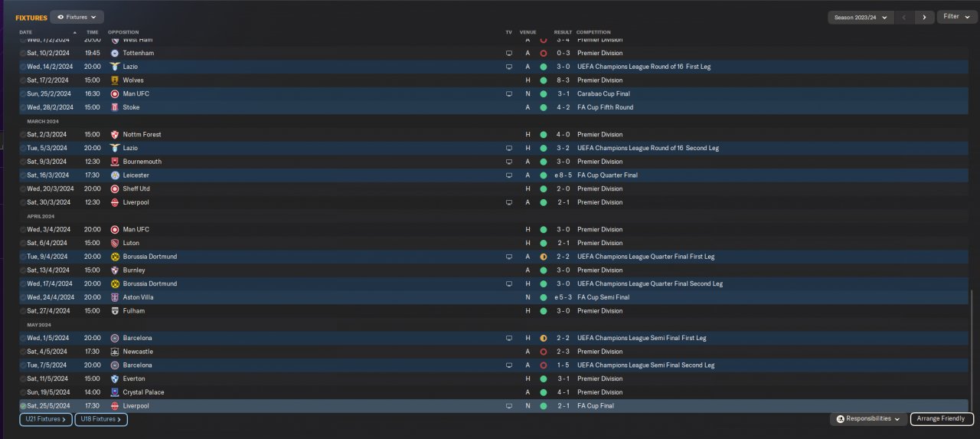Image resolution: width=980 pixels, height=439 pixels.
Task: Click the Wolves club badge
Action: [x=115, y=80]
